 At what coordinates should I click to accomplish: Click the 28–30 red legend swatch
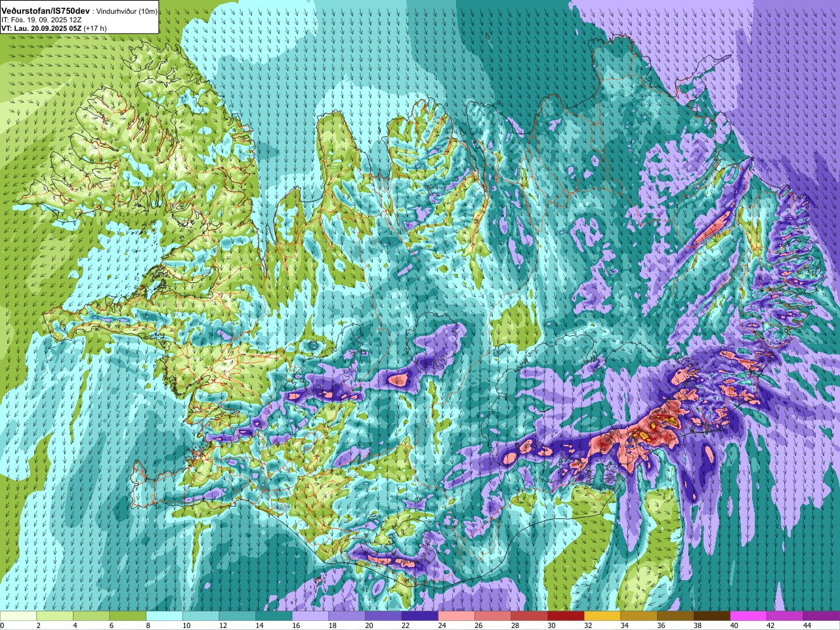(529, 616)
